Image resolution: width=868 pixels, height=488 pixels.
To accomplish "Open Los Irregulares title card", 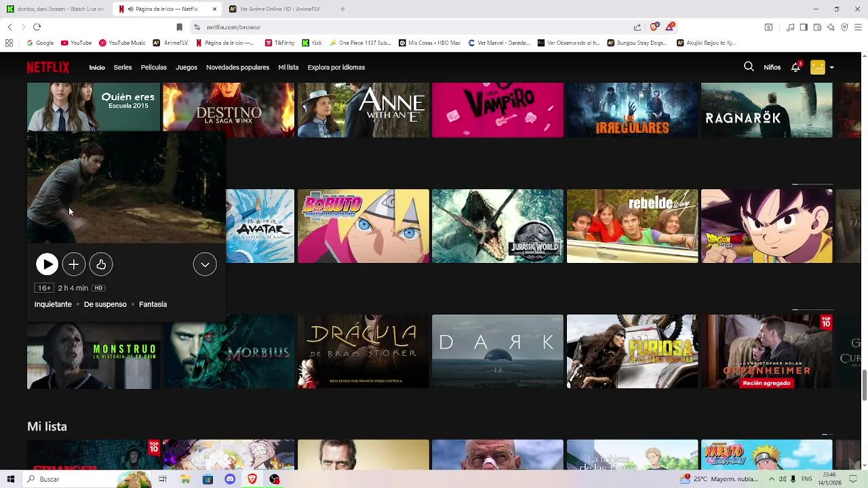I will point(632,110).
